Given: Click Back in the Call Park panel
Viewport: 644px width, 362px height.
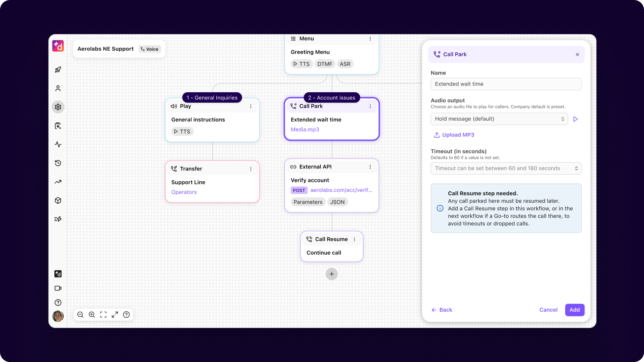Looking at the screenshot, I should pyautogui.click(x=441, y=310).
